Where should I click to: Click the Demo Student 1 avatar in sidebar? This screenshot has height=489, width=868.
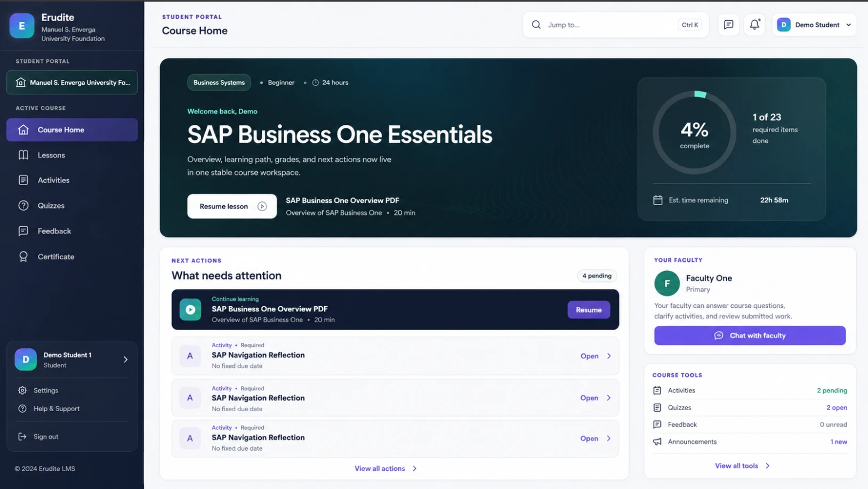click(x=26, y=359)
